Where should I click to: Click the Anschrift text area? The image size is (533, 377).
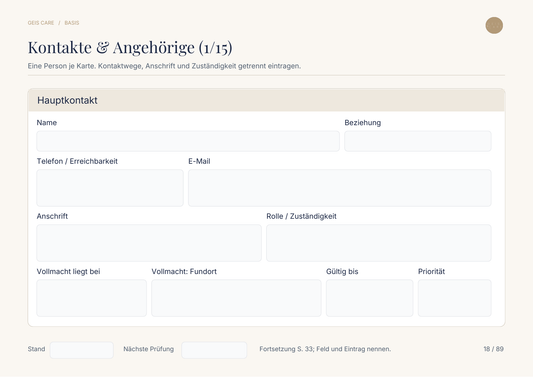149,243
